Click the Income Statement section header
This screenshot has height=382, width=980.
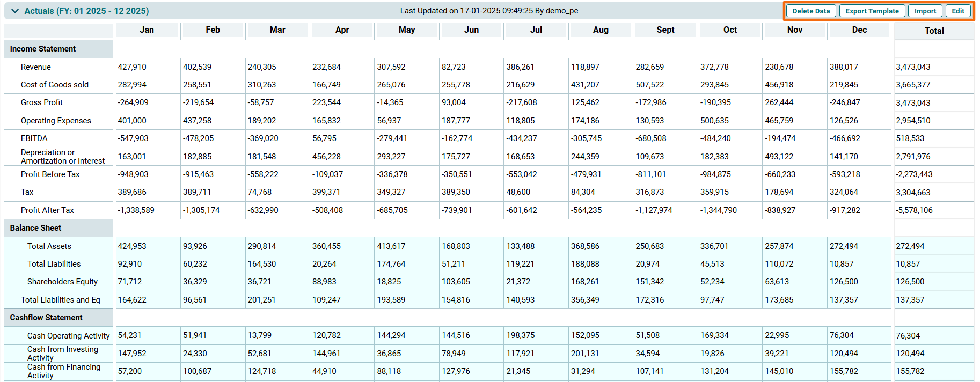point(43,49)
